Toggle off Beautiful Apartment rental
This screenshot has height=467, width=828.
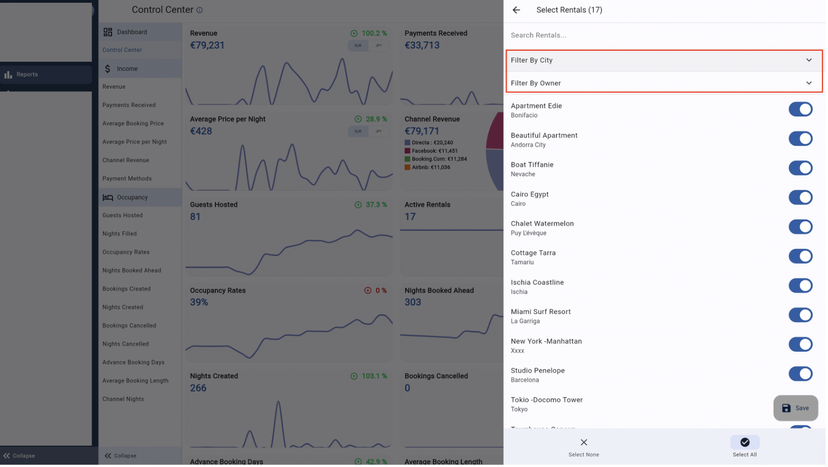(x=802, y=139)
